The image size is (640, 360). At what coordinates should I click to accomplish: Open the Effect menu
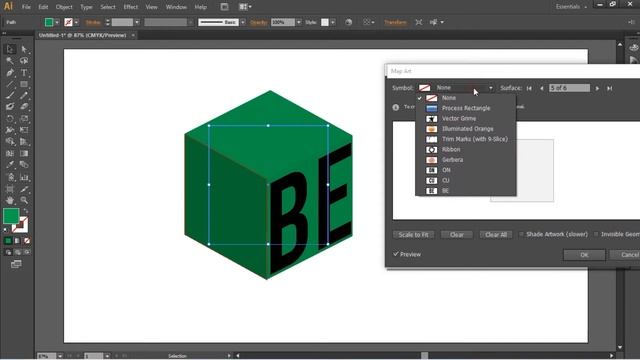tap(131, 7)
